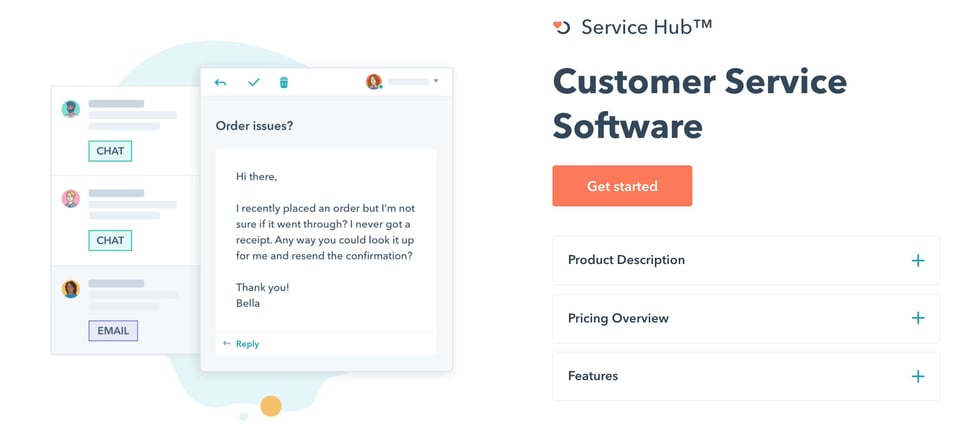The height and width of the screenshot is (444, 975).
Task: Expand the Product Description section
Action: 627,260
